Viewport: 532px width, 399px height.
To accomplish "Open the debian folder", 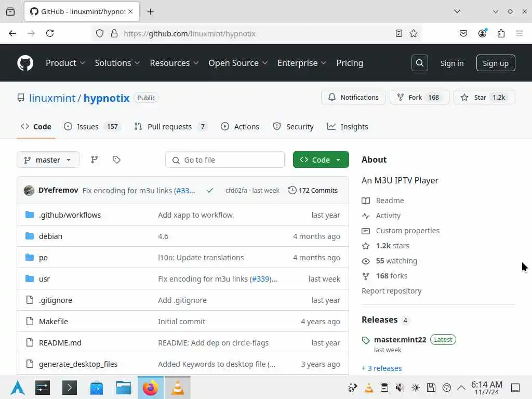I will click(50, 236).
